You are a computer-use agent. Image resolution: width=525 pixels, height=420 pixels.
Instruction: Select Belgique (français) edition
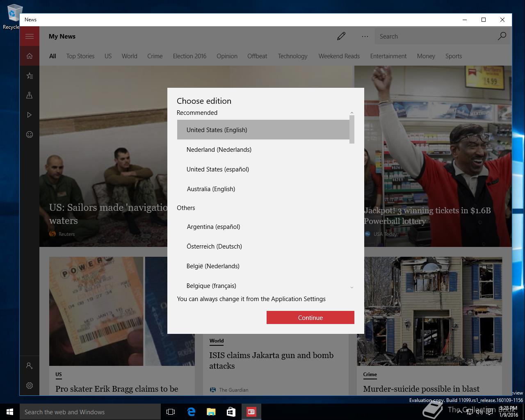click(x=263, y=285)
